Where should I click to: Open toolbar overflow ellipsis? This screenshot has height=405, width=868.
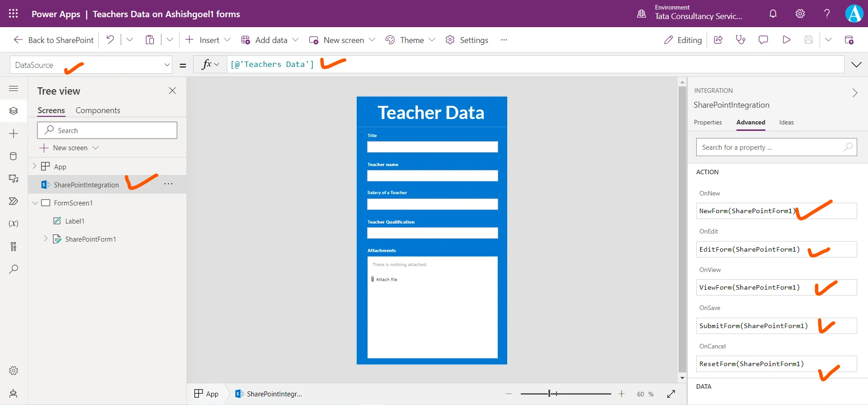coord(504,40)
